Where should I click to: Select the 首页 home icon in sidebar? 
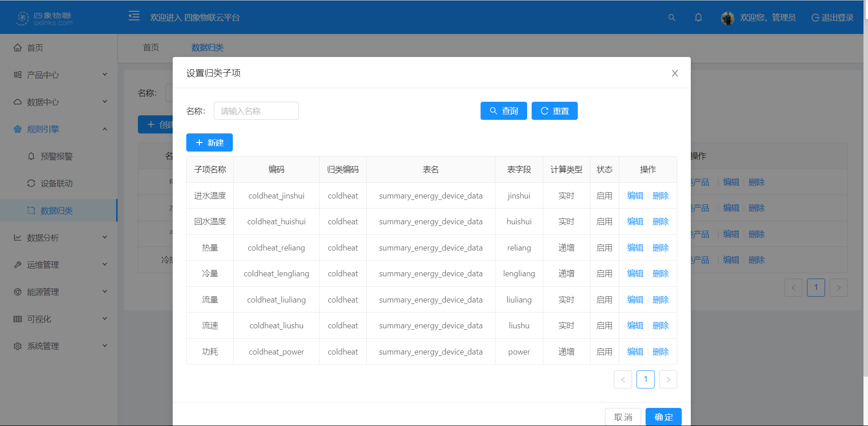[18, 47]
